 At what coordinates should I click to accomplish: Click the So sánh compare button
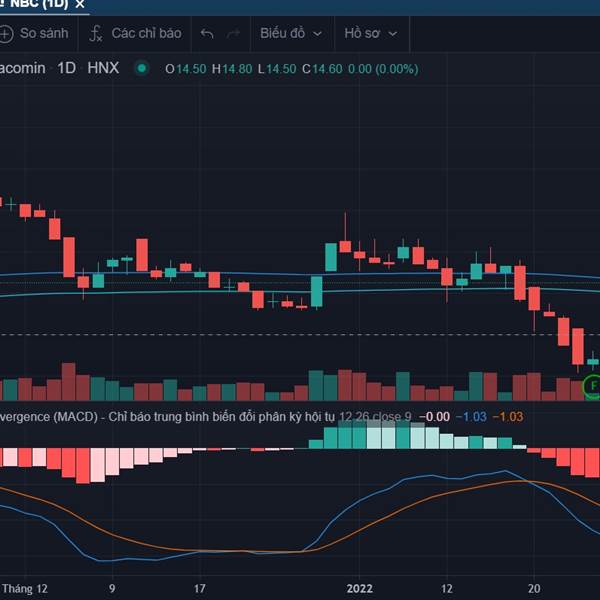[x=44, y=33]
